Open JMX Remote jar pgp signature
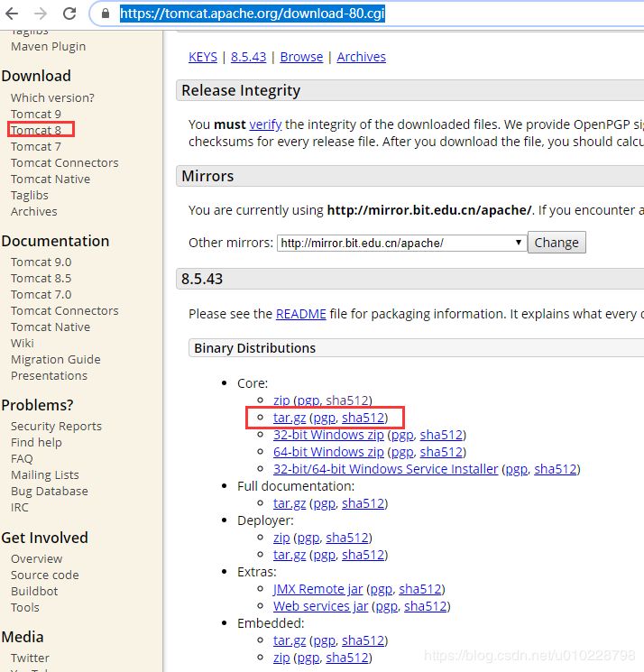644x672 pixels. click(381, 590)
